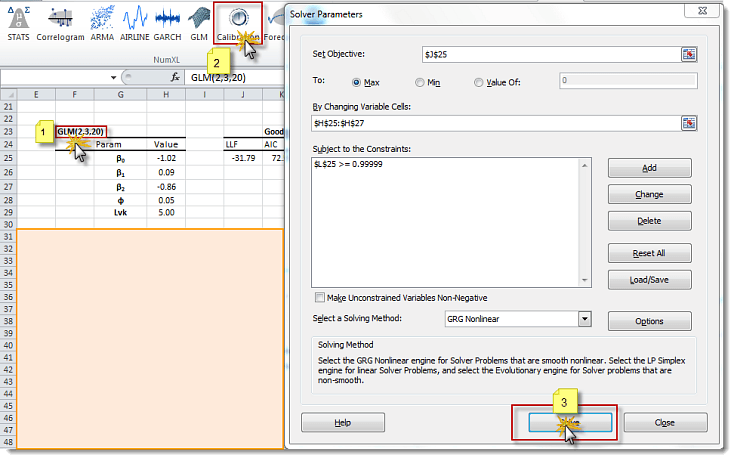Open the Load/Save dialog

coord(649,280)
